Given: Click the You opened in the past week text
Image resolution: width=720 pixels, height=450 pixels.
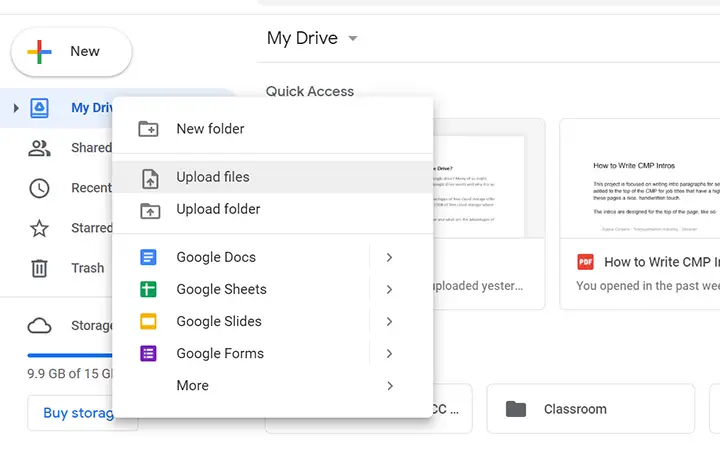Looking at the screenshot, I should (648, 286).
